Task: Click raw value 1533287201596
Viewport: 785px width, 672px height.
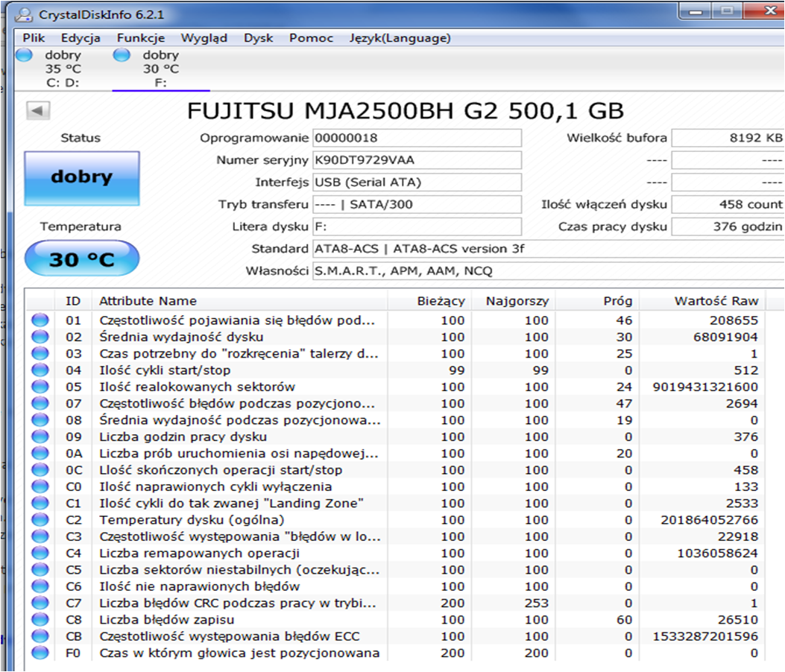Action: point(705,636)
